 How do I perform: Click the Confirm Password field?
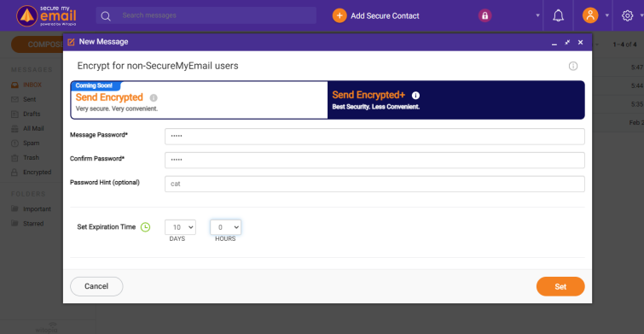pyautogui.click(x=374, y=161)
